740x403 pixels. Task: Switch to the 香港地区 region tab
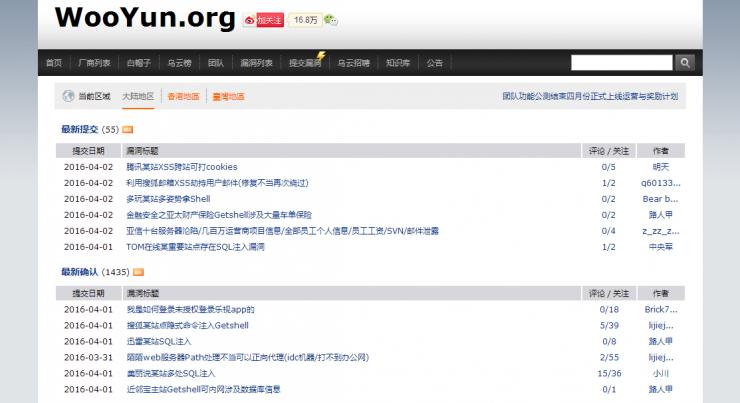(183, 97)
